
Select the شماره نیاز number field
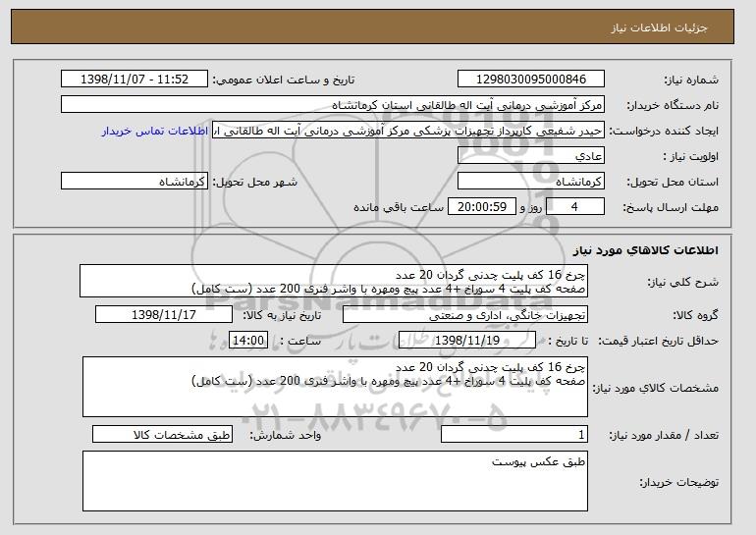[x=531, y=80]
